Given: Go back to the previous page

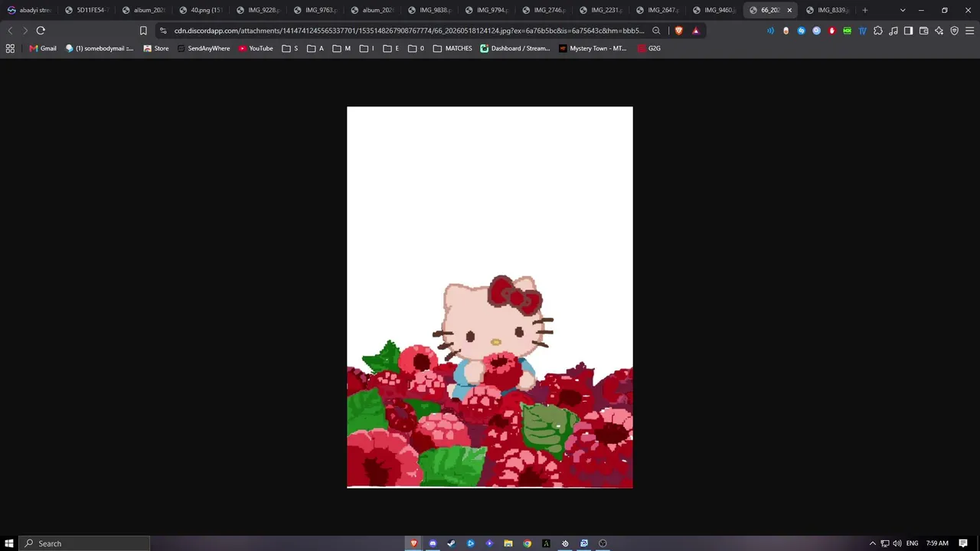Looking at the screenshot, I should pos(10,31).
